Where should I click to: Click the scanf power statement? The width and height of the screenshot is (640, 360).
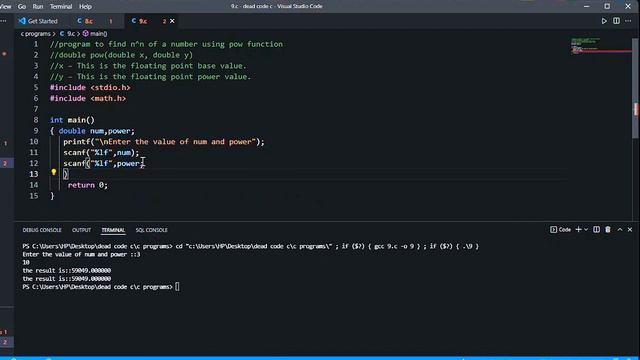tap(103, 163)
